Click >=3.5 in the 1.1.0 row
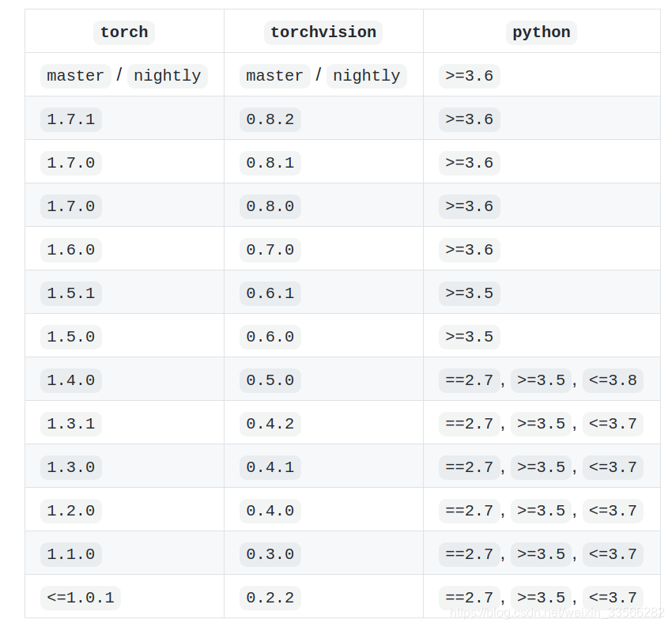 click(x=541, y=554)
